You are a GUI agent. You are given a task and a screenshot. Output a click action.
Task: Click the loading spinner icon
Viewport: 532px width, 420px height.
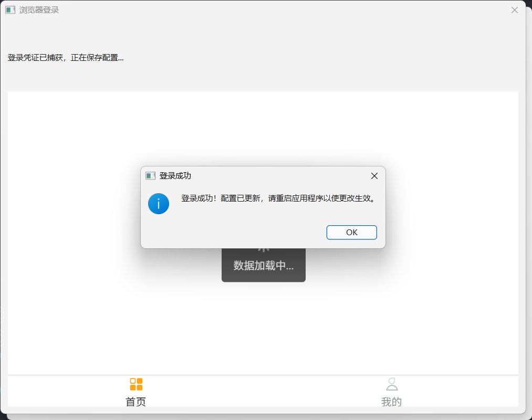coord(264,250)
